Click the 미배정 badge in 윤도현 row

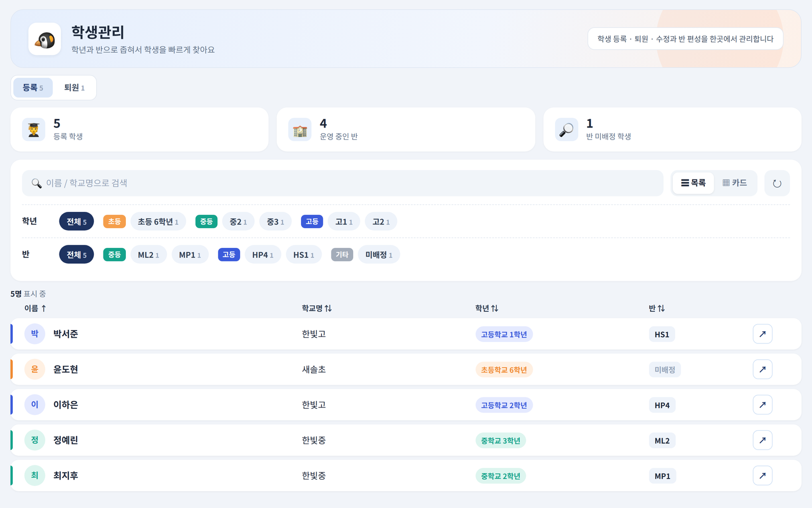pos(665,370)
